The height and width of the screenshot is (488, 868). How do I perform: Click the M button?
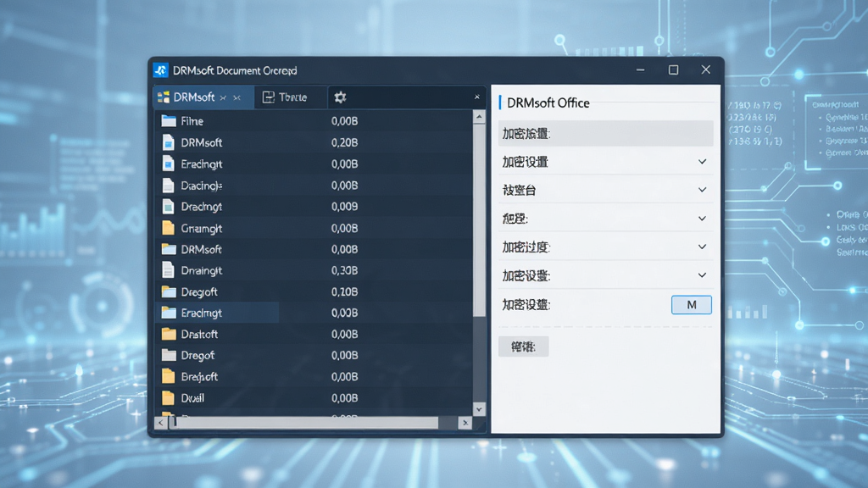(x=692, y=305)
